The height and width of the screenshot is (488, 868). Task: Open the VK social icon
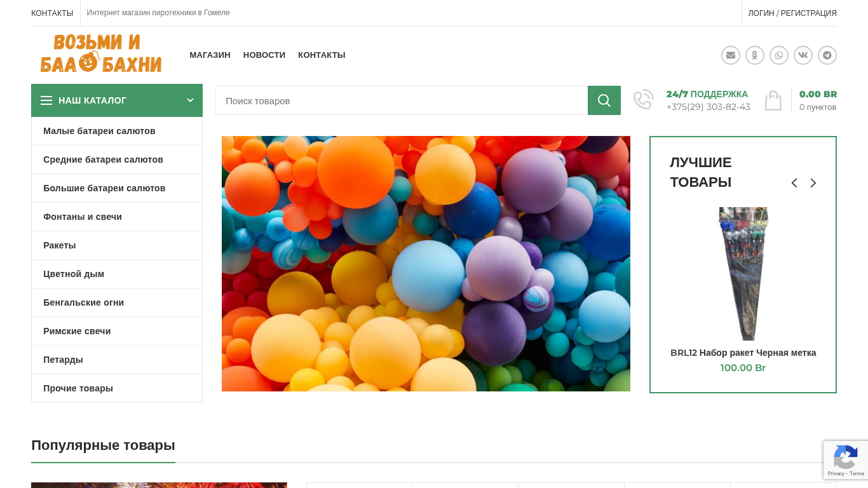[803, 55]
